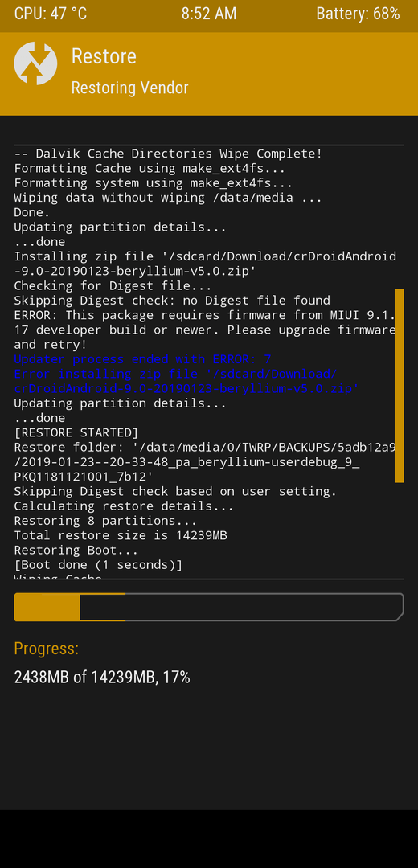Tap the TWRP logo icon
Viewport: 418px width, 868px height.
point(35,63)
